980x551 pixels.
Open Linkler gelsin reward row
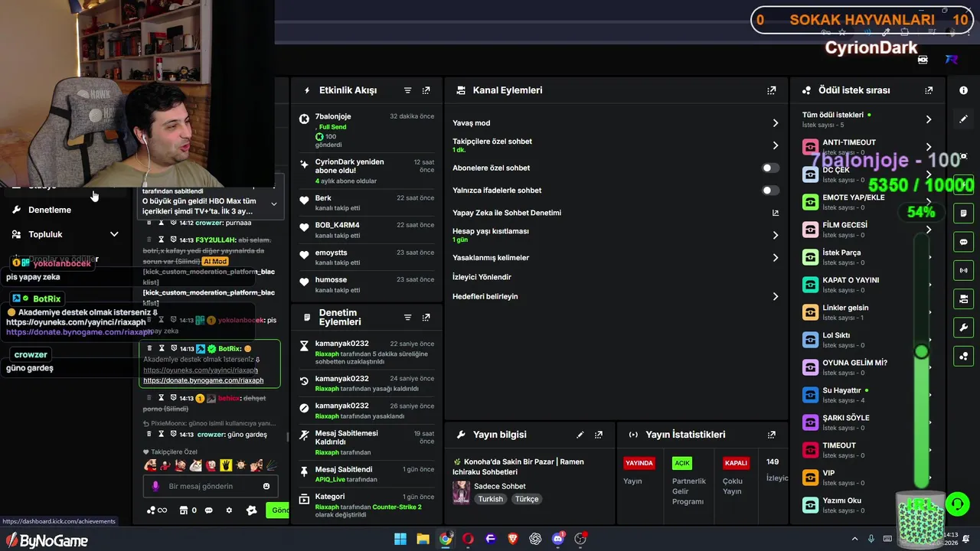[867, 312]
